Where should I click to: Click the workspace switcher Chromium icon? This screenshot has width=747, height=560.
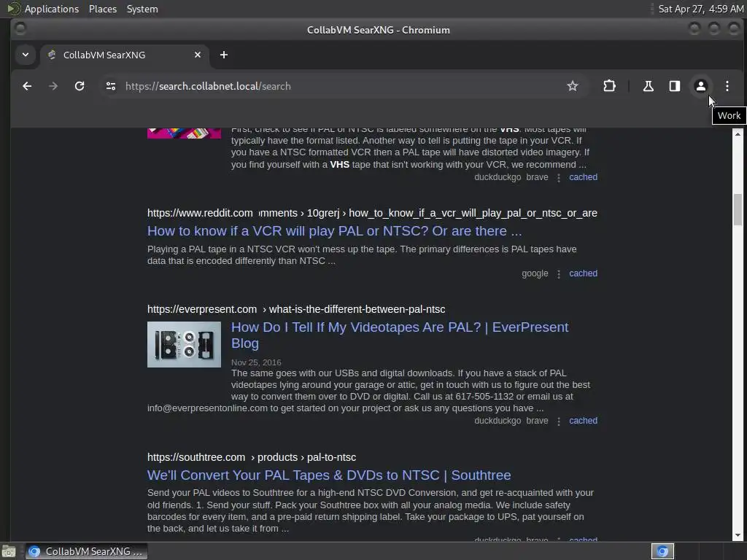[x=662, y=551]
